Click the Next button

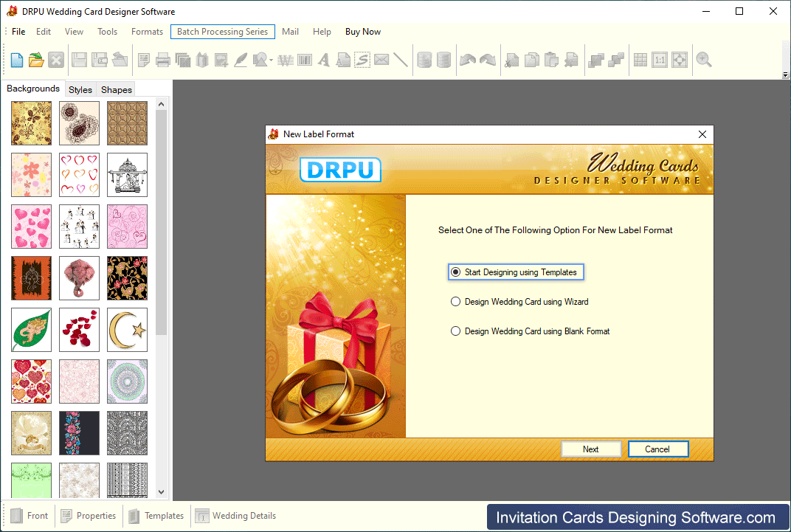(x=591, y=449)
